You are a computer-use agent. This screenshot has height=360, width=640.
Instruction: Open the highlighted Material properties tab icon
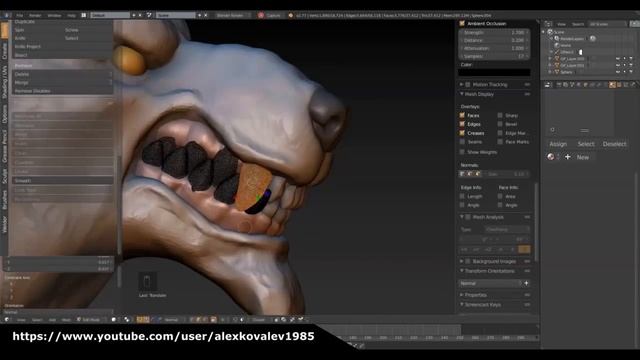(612, 84)
